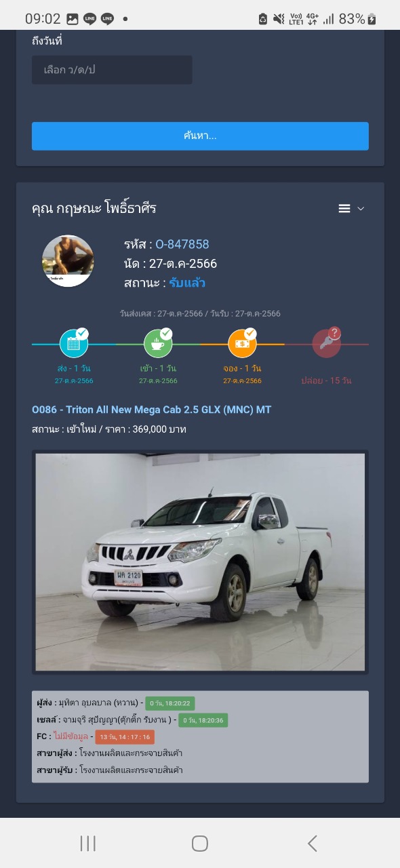Click the blue 'ค้นหา...' search button

200,136
